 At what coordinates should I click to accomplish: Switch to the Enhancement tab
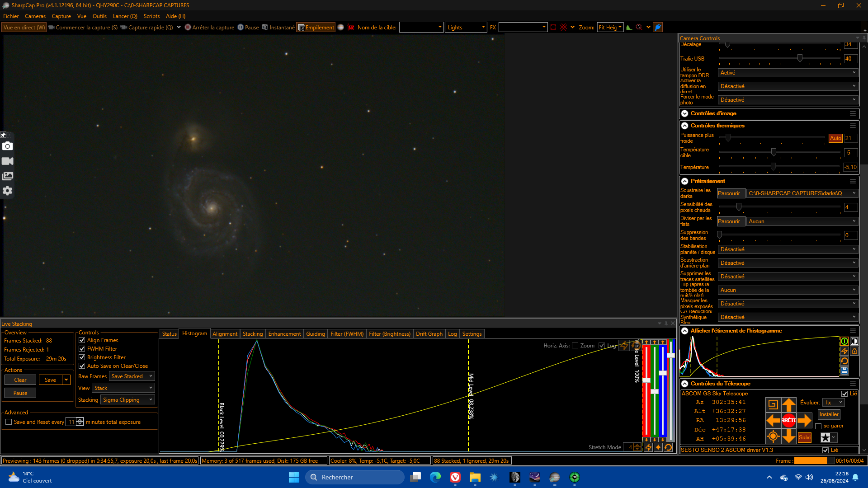(x=284, y=334)
